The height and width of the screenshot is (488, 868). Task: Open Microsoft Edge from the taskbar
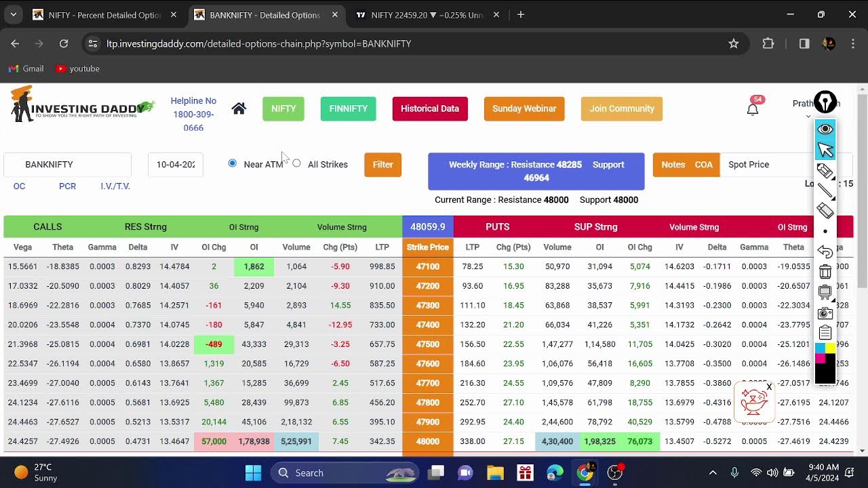[555, 472]
